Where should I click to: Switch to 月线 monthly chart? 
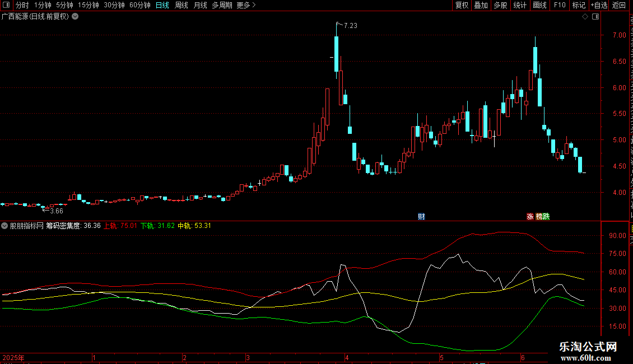(x=200, y=5)
